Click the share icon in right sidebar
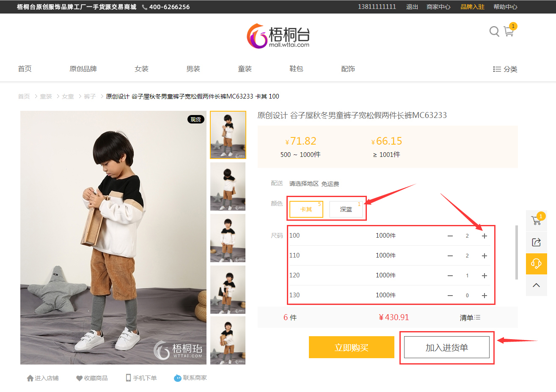 (536, 242)
